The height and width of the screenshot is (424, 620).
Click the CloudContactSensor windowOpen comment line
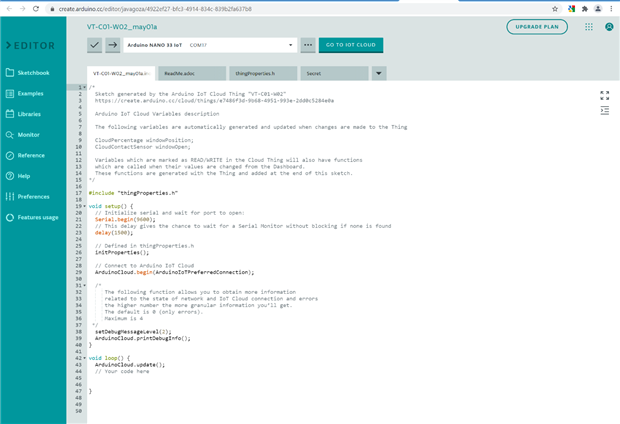point(143,147)
